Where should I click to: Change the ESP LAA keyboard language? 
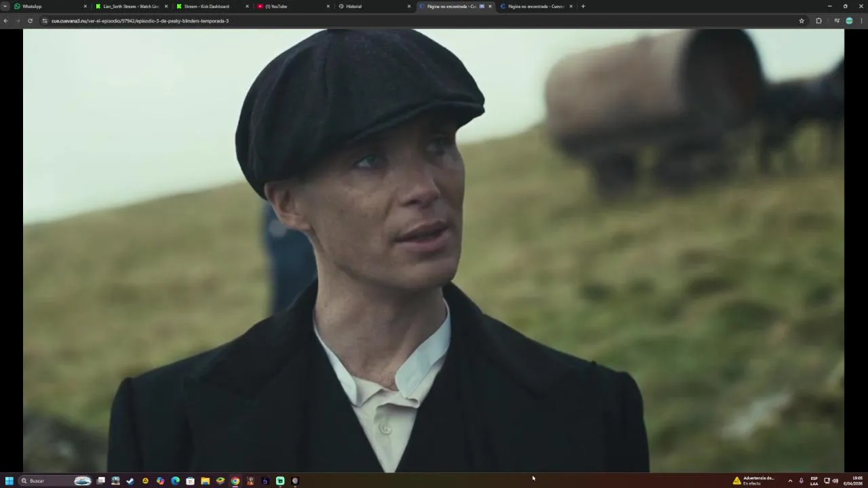click(x=814, y=481)
